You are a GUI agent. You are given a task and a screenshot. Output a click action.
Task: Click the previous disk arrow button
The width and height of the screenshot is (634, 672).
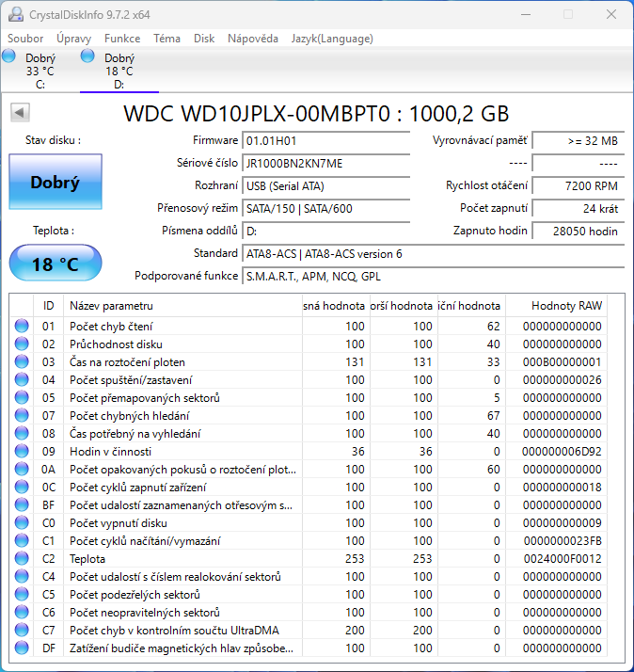[x=19, y=113]
